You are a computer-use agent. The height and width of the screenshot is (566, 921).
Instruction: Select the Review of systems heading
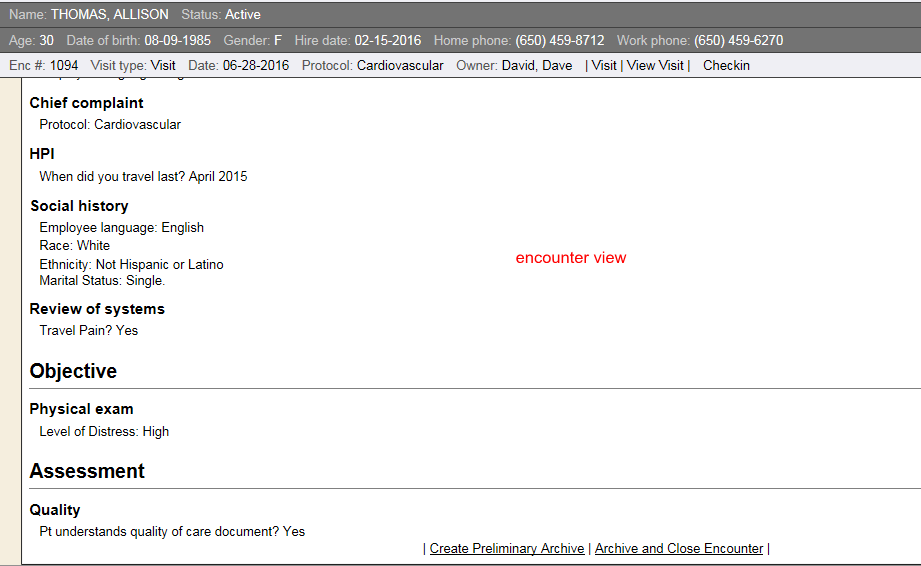[x=97, y=309]
